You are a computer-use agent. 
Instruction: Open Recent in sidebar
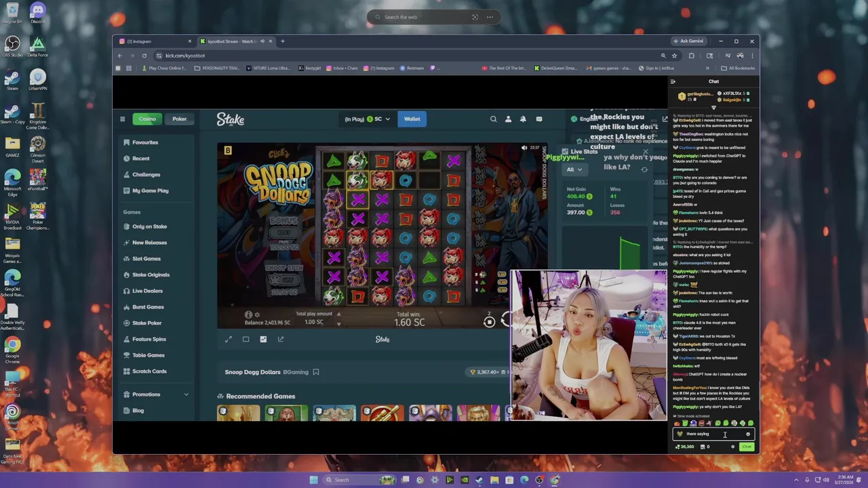click(x=140, y=159)
